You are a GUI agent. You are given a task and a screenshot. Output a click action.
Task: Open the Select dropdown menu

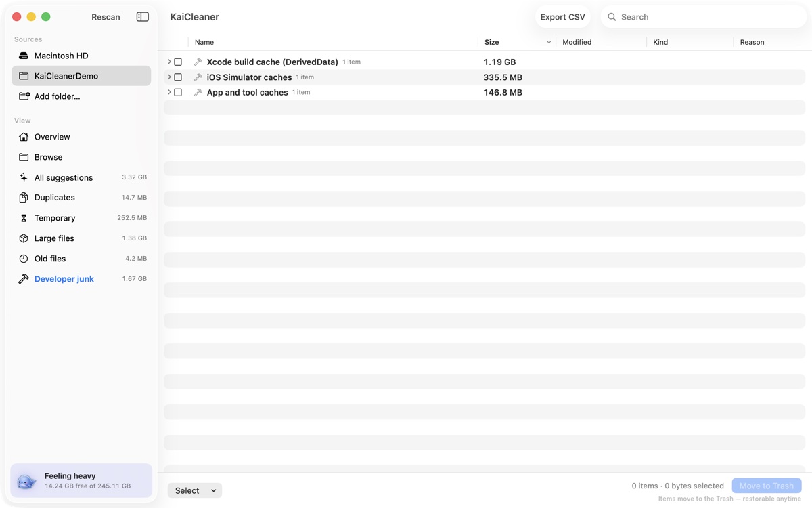[x=195, y=490]
